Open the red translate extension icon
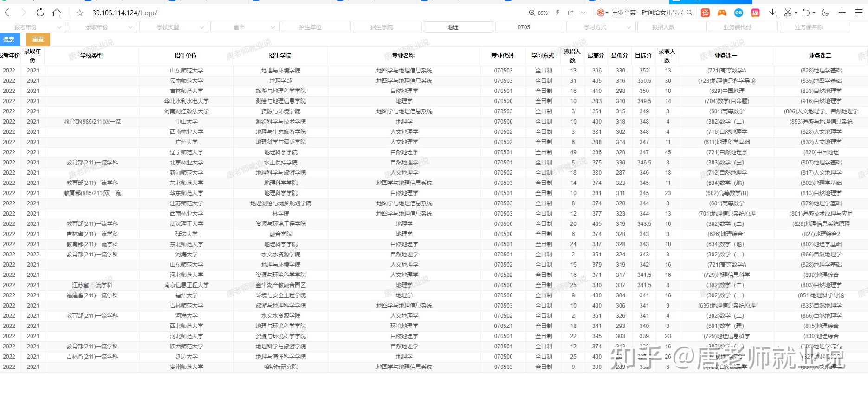Viewport: 868px width, 393px height. pos(705,13)
